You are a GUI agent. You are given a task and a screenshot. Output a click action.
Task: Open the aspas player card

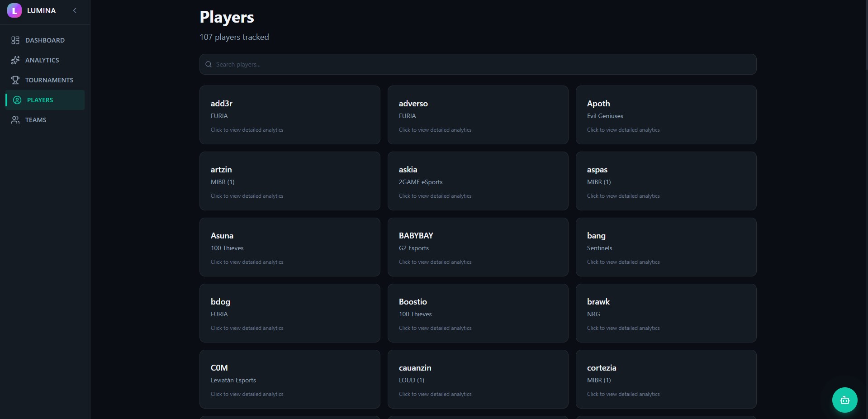click(x=666, y=181)
